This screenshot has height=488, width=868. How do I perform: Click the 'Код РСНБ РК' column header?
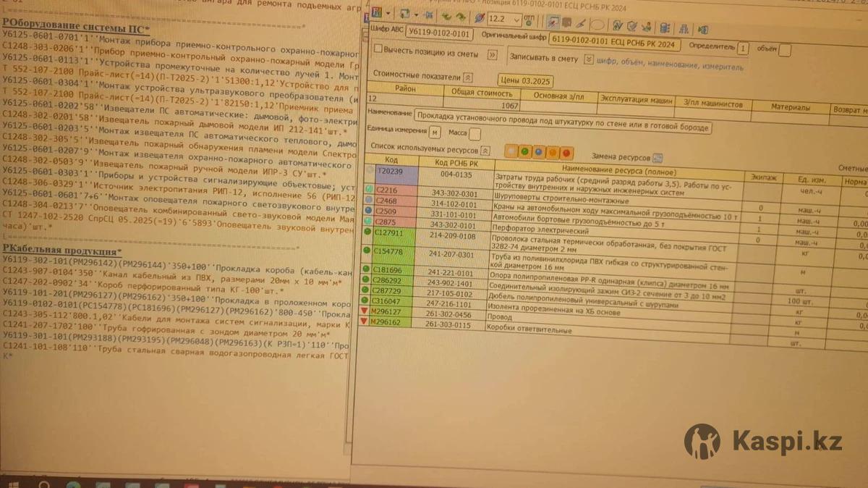coord(456,163)
